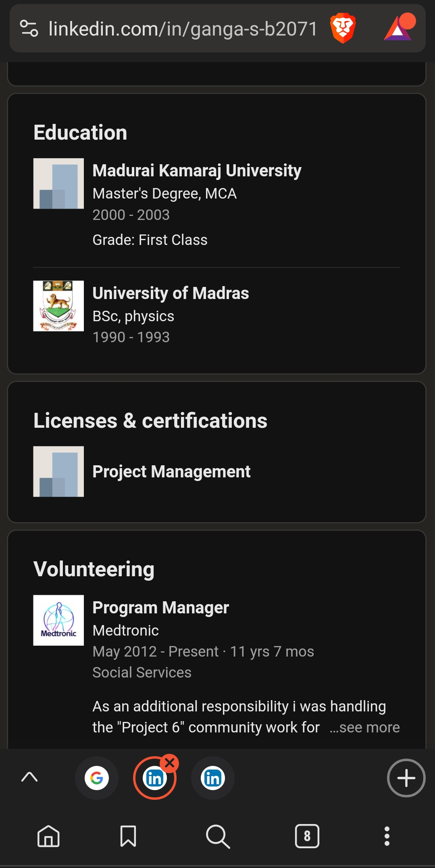Switch to the Google tab

click(x=97, y=778)
